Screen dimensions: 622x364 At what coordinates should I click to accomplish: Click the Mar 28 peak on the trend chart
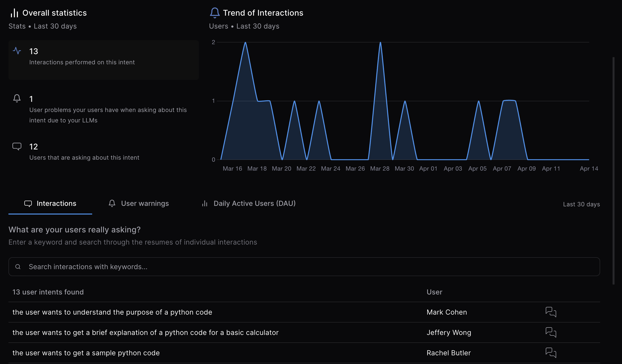(x=380, y=43)
